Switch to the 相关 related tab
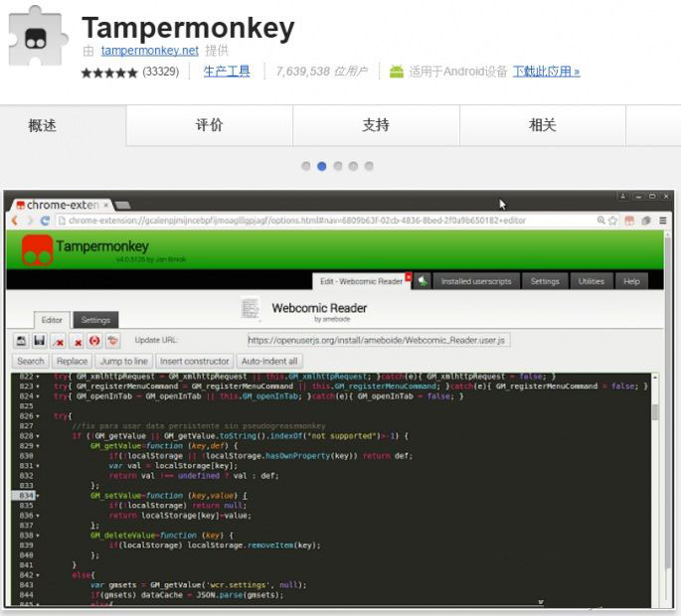The height and width of the screenshot is (616, 681). tap(543, 125)
